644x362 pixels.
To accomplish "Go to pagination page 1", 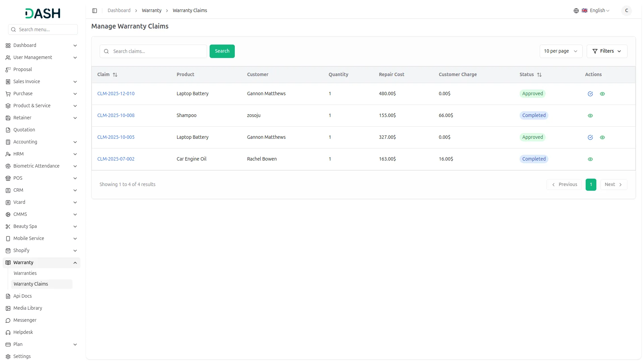I will click(x=591, y=185).
